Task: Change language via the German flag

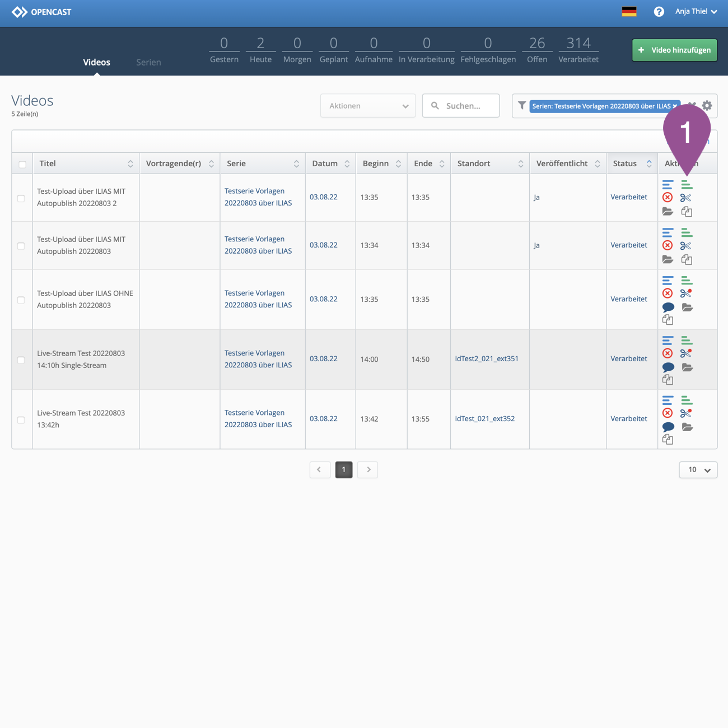Action: coord(629,12)
